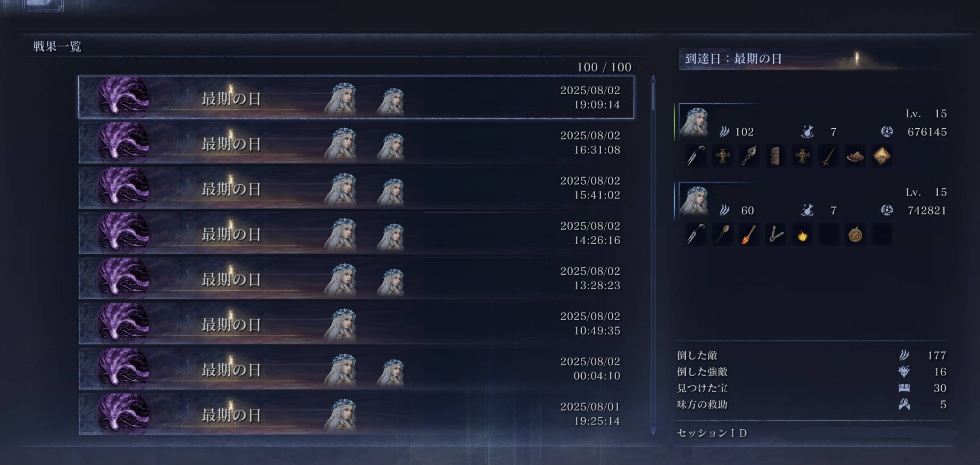This screenshot has height=465, width=980.
Task: Click the red-tipped flaming staff icon
Action: 749,235
